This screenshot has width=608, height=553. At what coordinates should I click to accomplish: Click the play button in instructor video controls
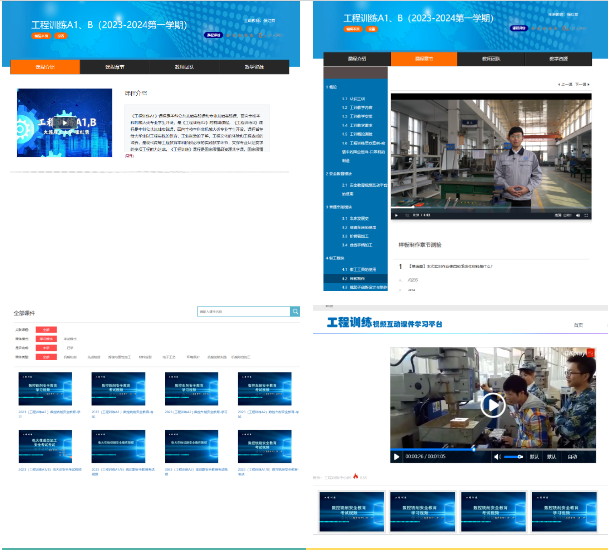coord(396,214)
